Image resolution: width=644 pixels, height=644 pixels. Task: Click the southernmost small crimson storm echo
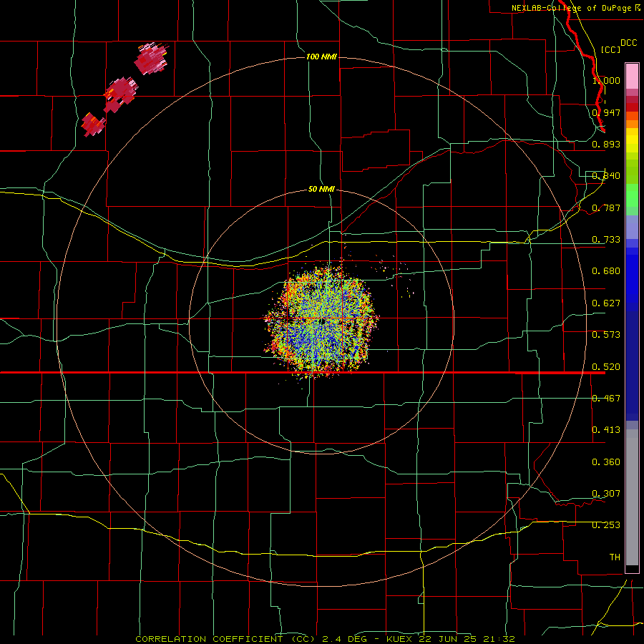(x=93, y=124)
